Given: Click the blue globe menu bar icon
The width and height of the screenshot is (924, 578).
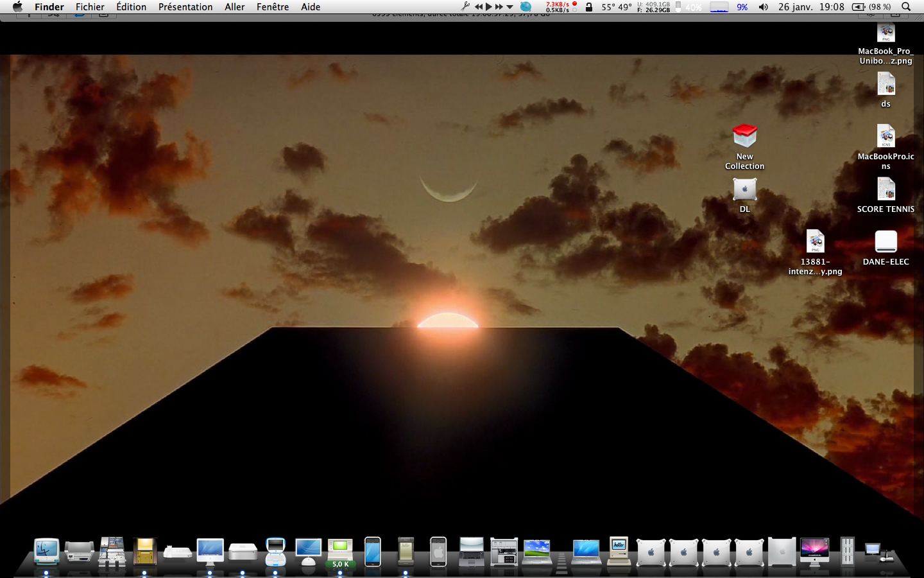Looking at the screenshot, I should coord(526,6).
